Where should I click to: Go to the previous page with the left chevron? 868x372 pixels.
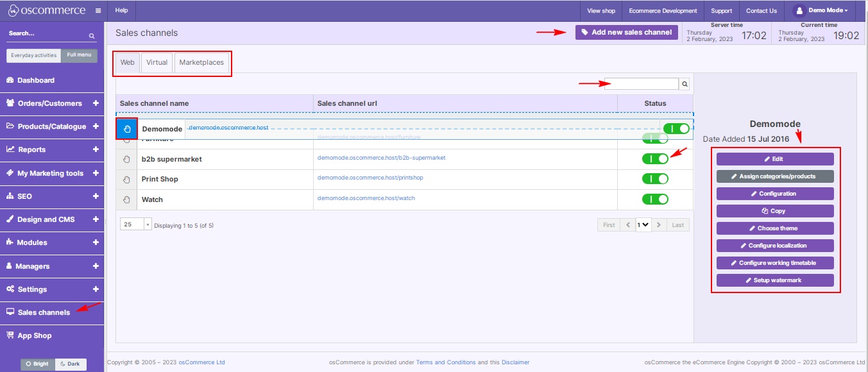[x=628, y=225]
